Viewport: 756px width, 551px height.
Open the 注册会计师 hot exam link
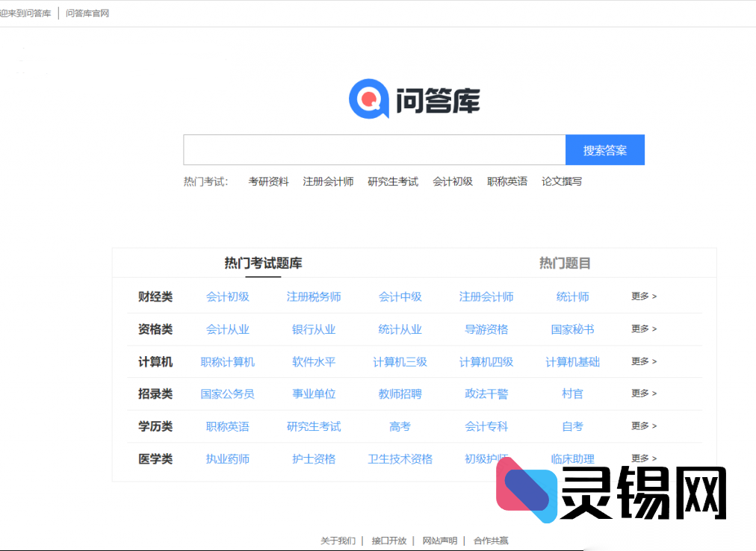pyautogui.click(x=329, y=181)
